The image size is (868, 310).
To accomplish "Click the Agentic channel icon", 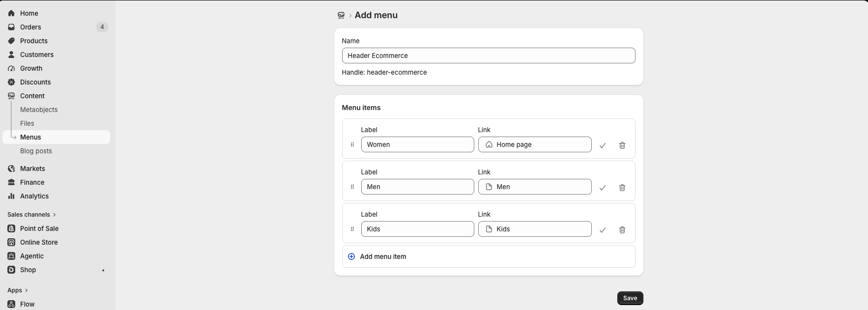I will pos(11,256).
